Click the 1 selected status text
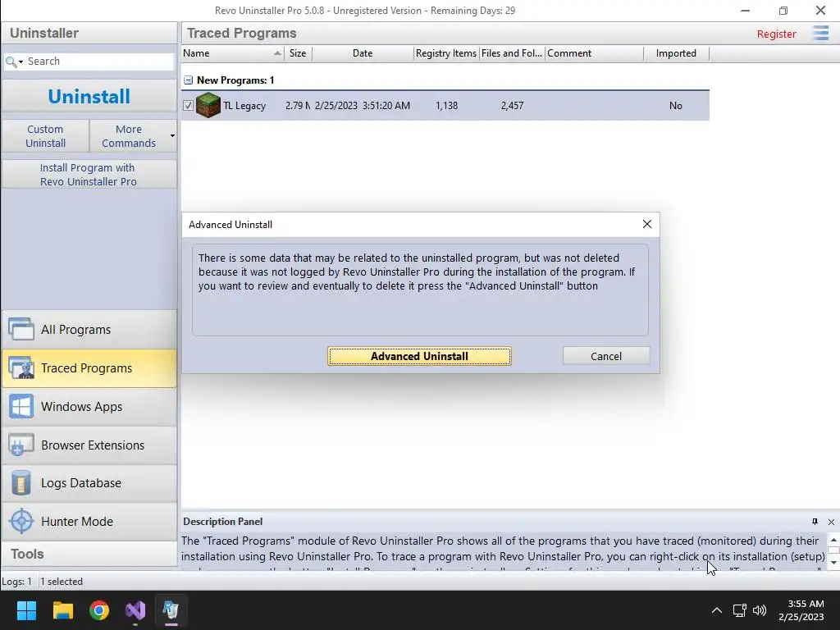This screenshot has width=840, height=630. 62,582
